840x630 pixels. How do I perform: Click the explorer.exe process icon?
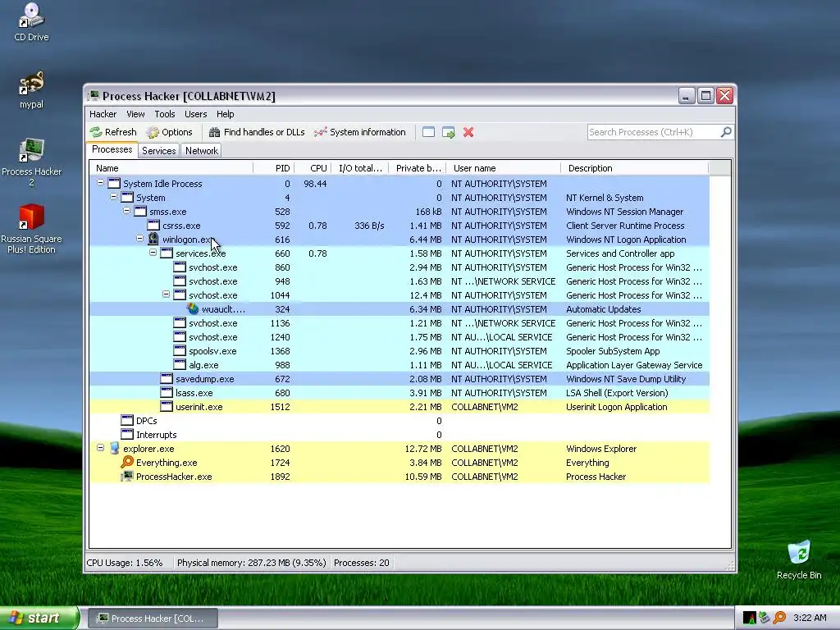click(x=114, y=449)
